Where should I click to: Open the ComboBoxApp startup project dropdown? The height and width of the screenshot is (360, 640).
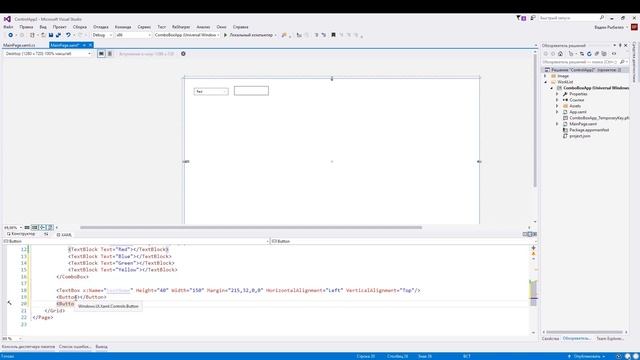(x=187, y=35)
